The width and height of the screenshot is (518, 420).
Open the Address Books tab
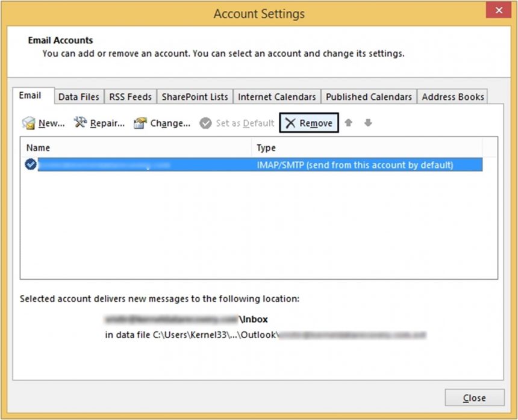[x=452, y=96]
